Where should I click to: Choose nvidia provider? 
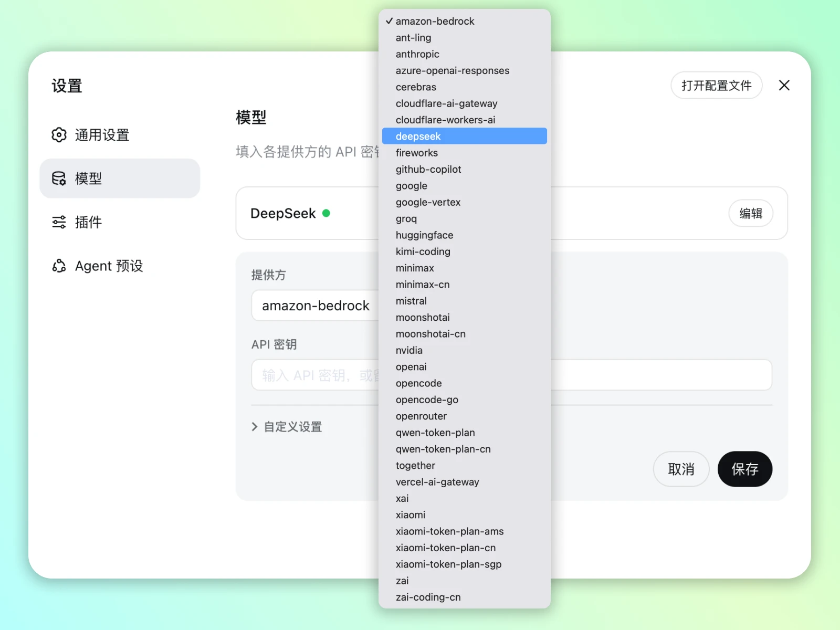pyautogui.click(x=465, y=350)
